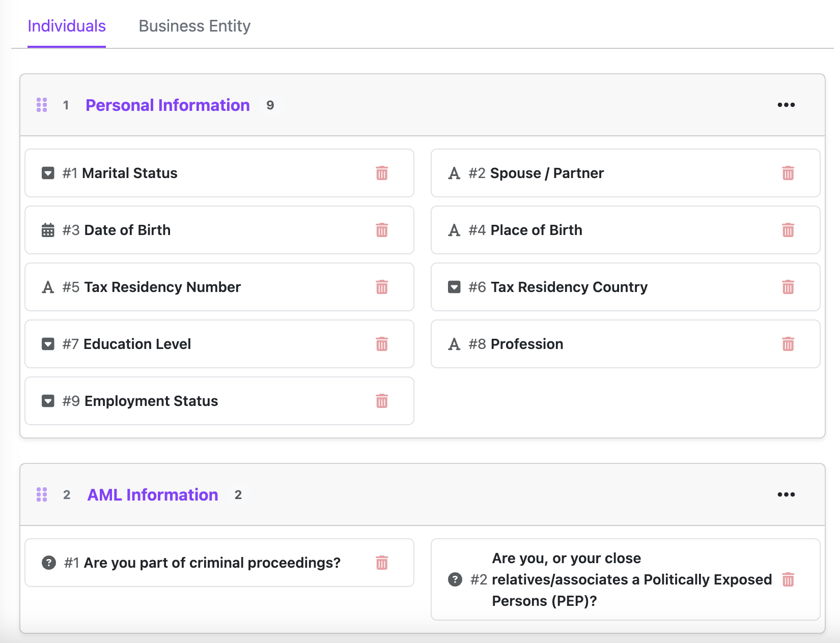840x643 pixels.
Task: Click the Employment Status dropdown type icon
Action: (x=48, y=401)
